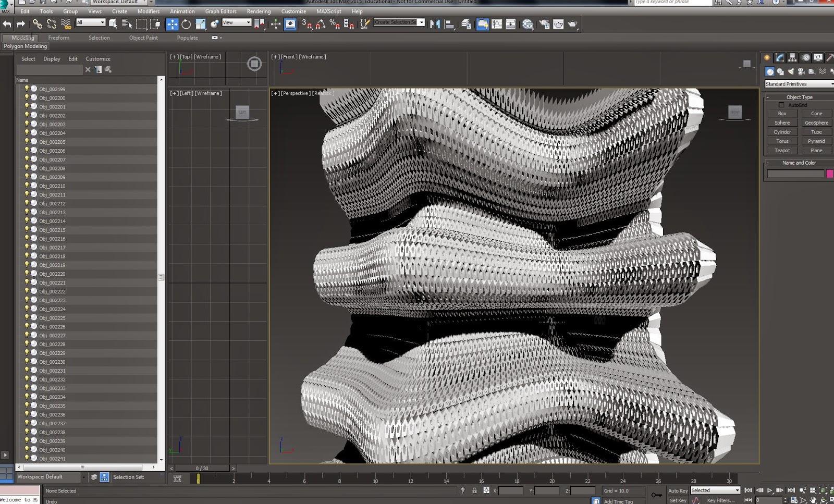834x504 pixels.
Task: Open the Modifiers menu
Action: (x=149, y=11)
